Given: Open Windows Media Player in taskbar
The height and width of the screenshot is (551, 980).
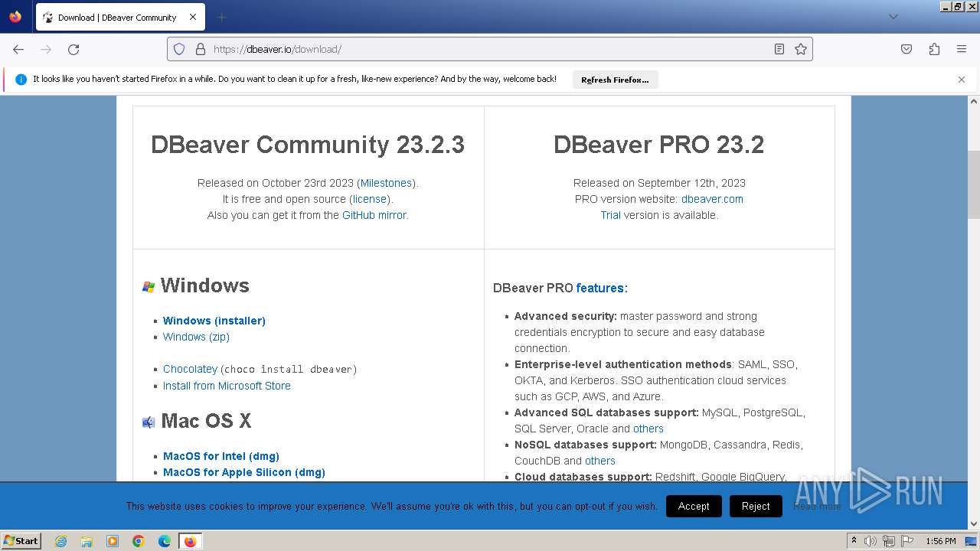Looking at the screenshot, I should click(113, 541).
